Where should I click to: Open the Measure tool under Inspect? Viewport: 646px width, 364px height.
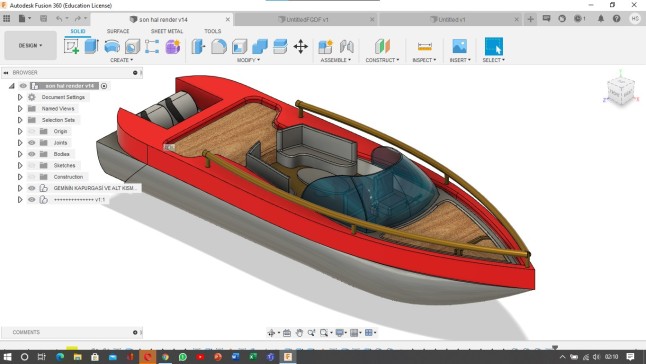(x=424, y=46)
